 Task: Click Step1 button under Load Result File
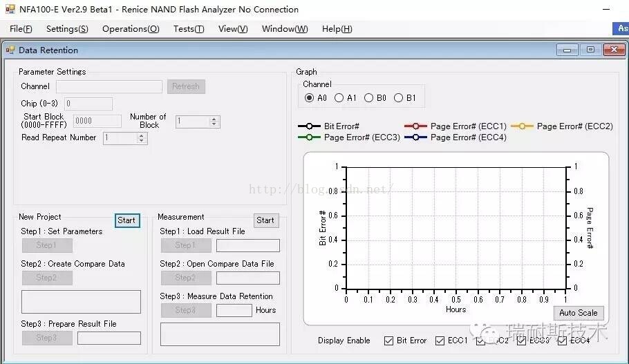[x=186, y=245]
